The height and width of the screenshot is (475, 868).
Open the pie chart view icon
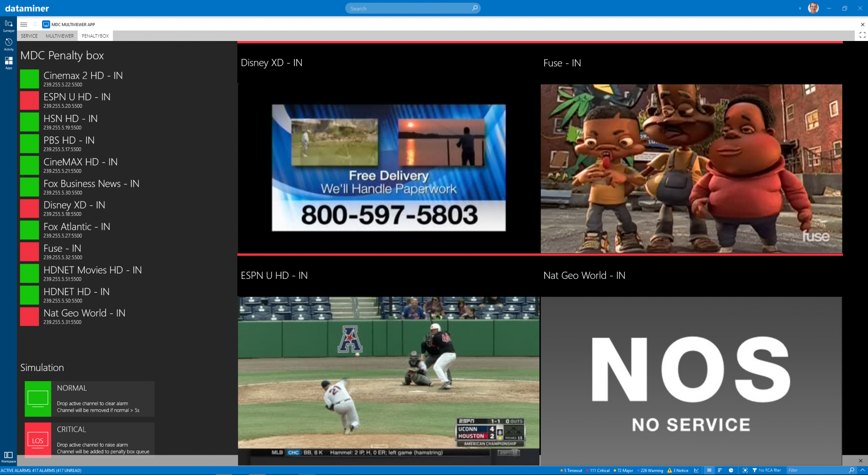tap(731, 470)
